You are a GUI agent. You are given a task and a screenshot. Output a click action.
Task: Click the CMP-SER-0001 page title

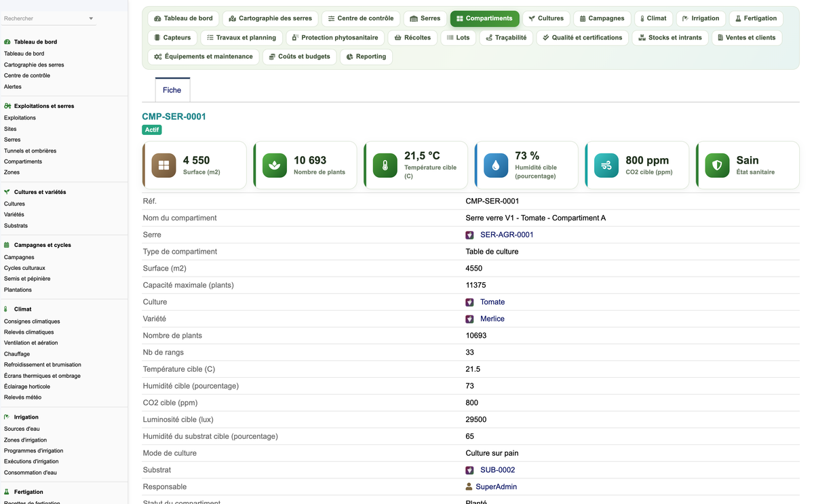click(x=174, y=117)
